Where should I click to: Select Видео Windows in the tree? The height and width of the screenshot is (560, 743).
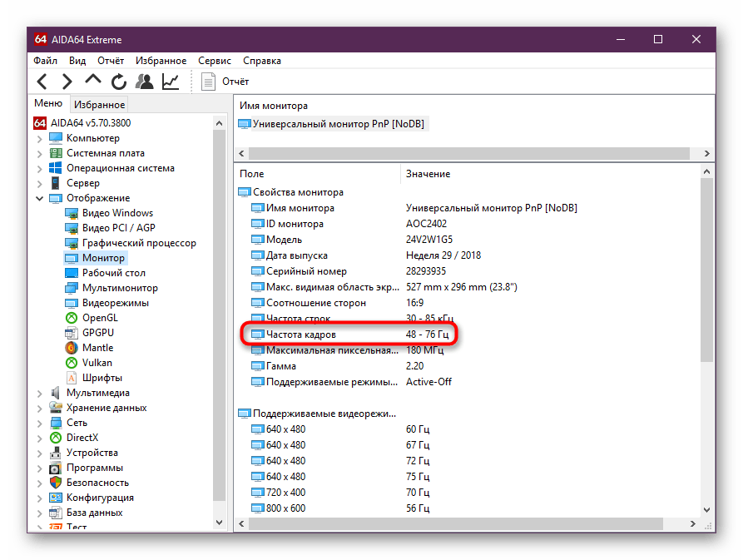(117, 213)
